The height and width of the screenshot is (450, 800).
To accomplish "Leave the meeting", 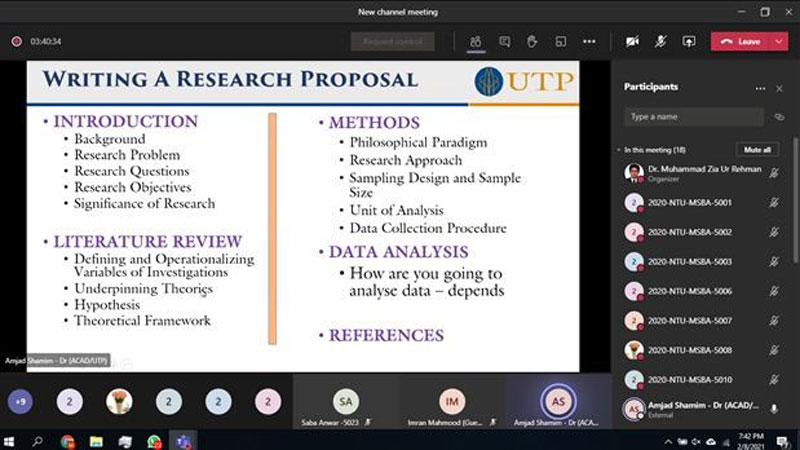I will click(x=741, y=42).
